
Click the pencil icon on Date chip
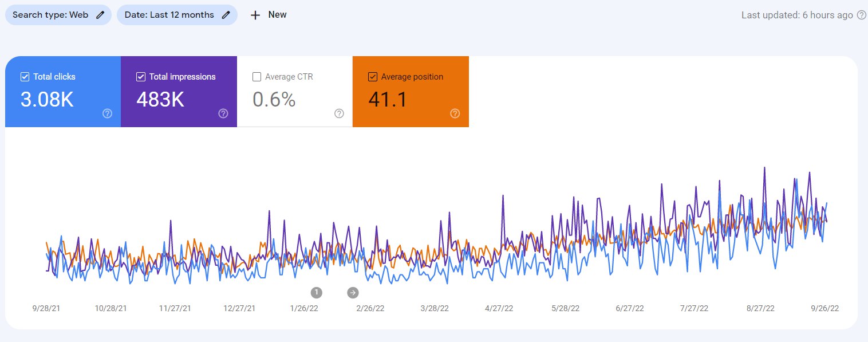[226, 15]
